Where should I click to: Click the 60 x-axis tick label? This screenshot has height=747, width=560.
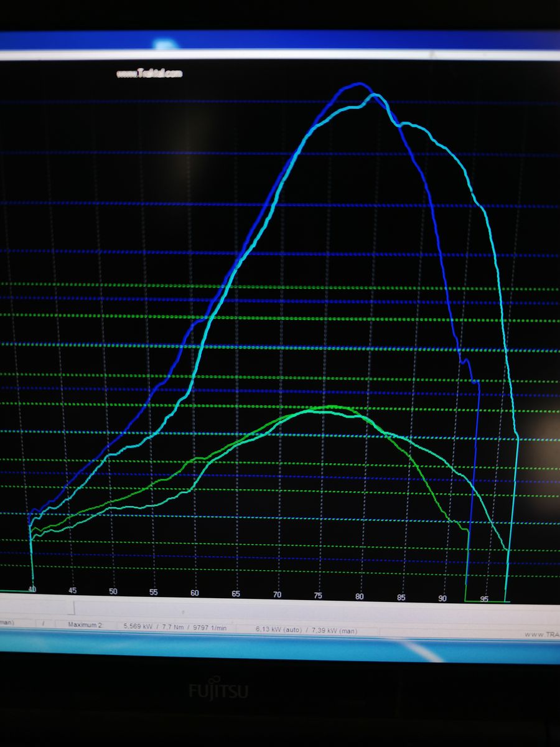pyautogui.click(x=195, y=593)
